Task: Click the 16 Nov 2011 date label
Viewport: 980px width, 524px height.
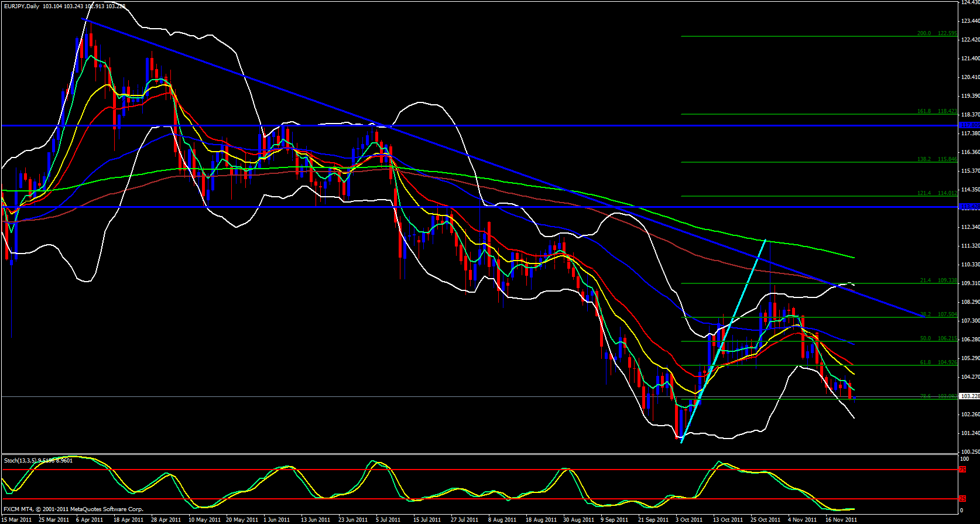Action: tap(841, 519)
